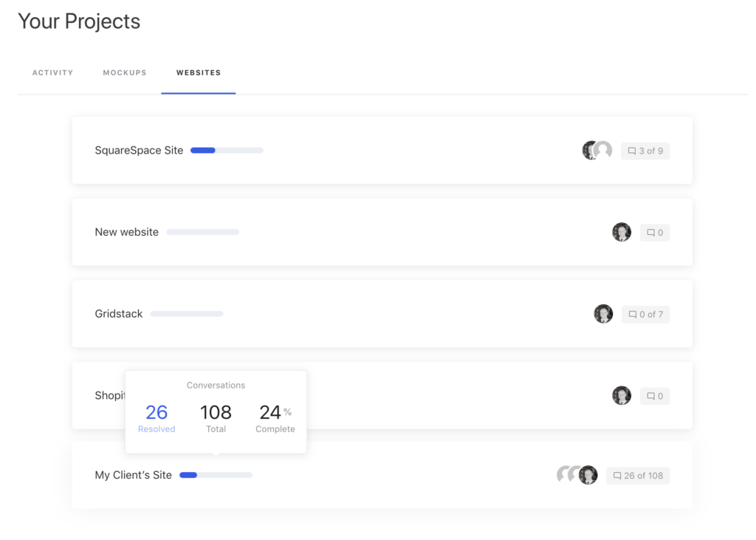Open the 26 of 108 comment badge
This screenshot has height=540, width=756.
point(637,475)
